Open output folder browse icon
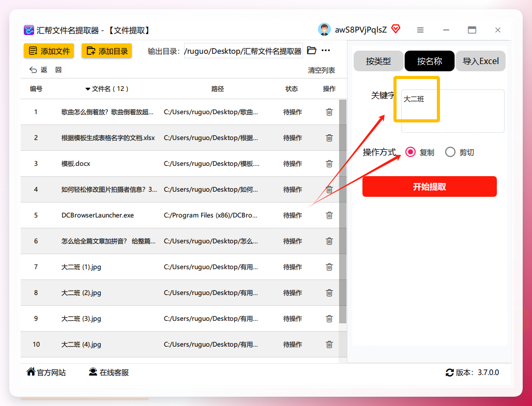This screenshot has height=406, width=532. (x=311, y=51)
